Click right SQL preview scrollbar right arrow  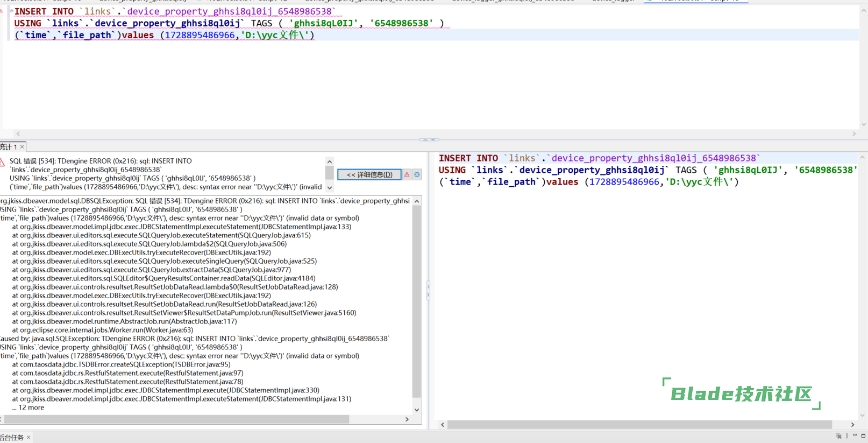pos(852,425)
